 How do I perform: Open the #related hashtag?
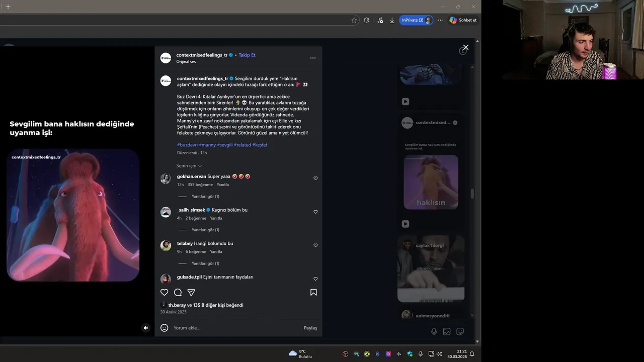tap(243, 145)
